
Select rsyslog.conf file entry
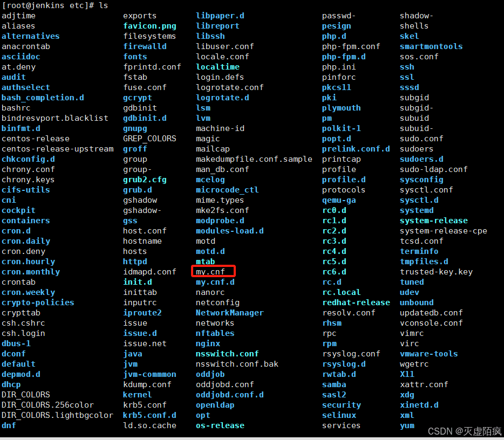pyautogui.click(x=351, y=354)
